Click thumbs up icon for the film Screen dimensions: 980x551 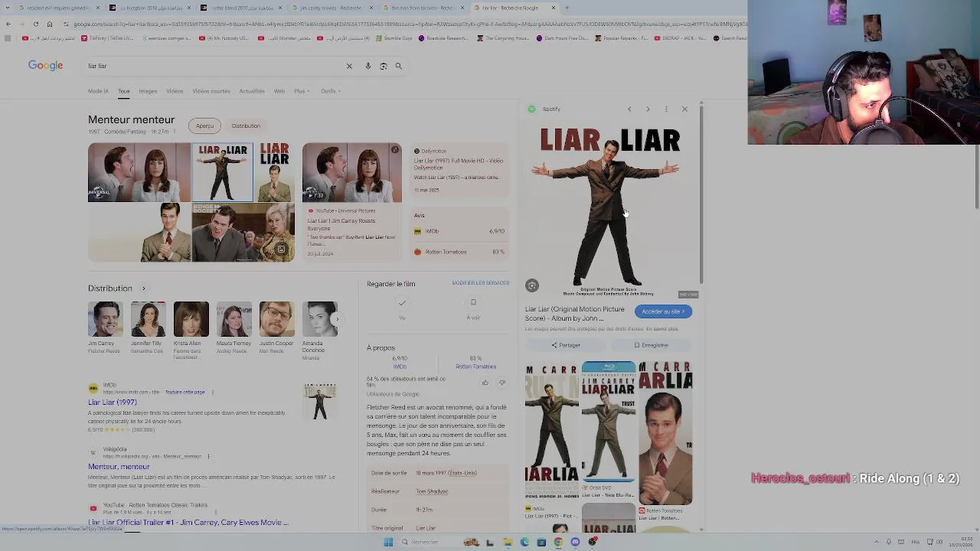pyautogui.click(x=485, y=383)
